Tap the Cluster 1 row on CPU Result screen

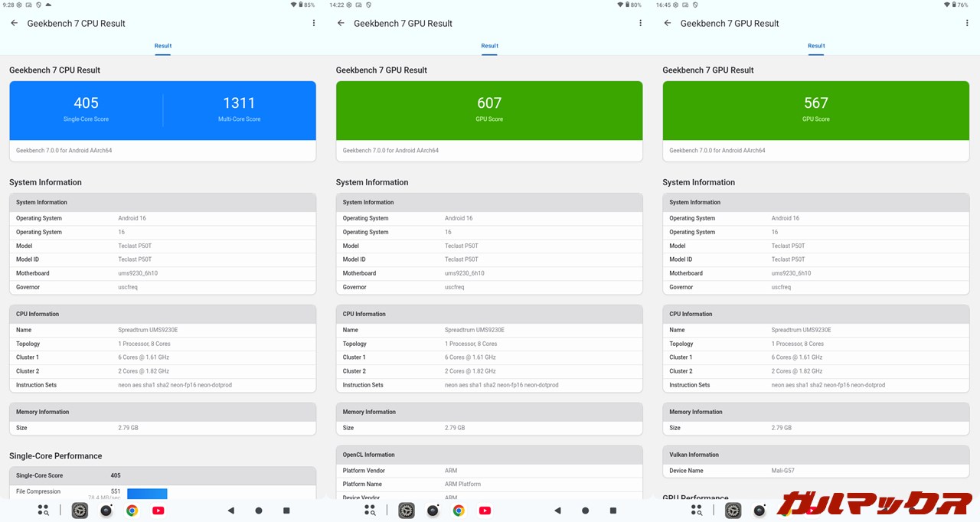162,357
